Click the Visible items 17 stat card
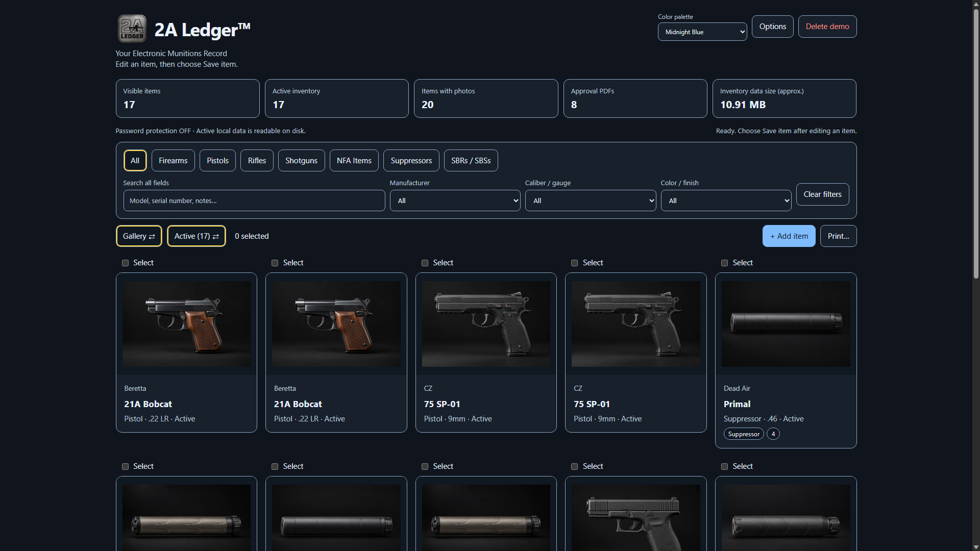980x551 pixels. (187, 98)
